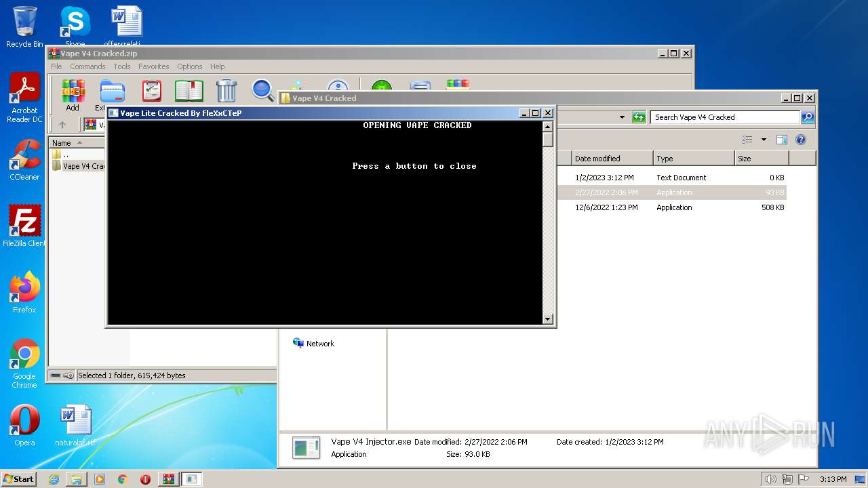Click Explorer change view icon

coord(747,140)
